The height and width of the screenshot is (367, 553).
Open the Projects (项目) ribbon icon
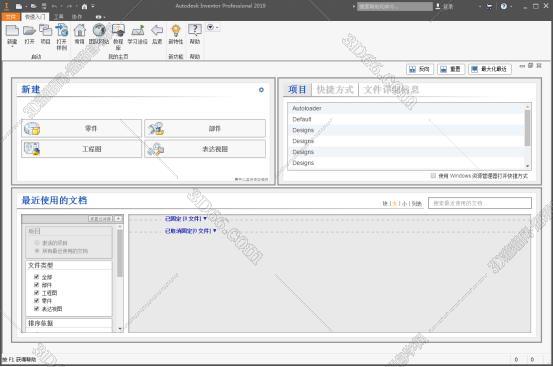coord(45,30)
